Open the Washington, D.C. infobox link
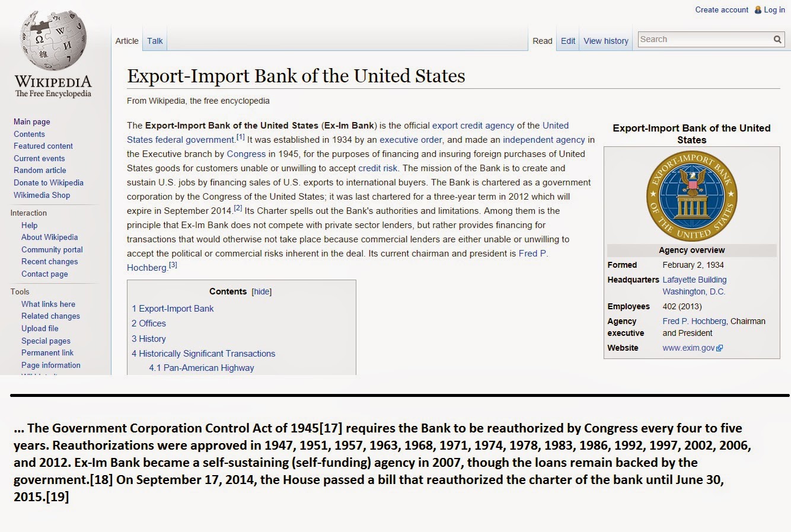This screenshot has width=791, height=532. [694, 291]
